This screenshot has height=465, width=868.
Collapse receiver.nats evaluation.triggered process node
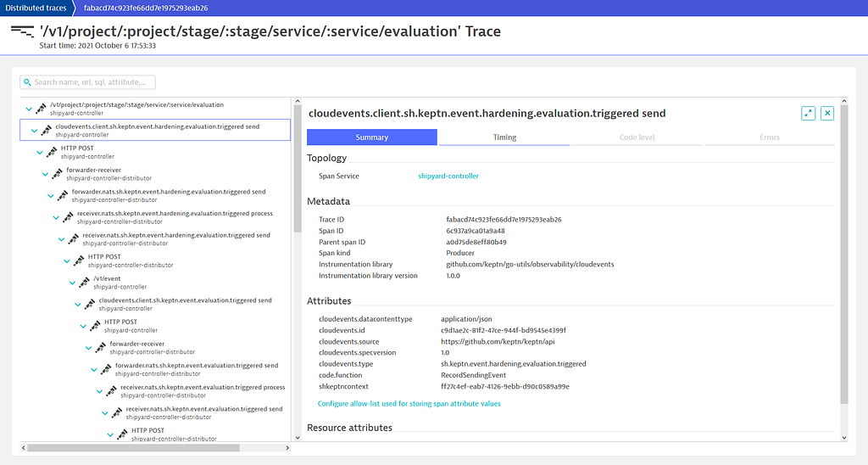99,391
